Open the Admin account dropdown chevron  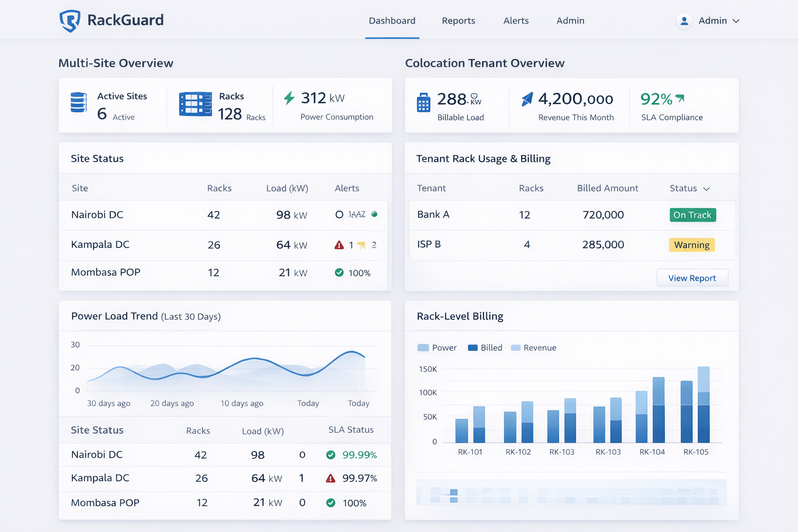tap(736, 21)
